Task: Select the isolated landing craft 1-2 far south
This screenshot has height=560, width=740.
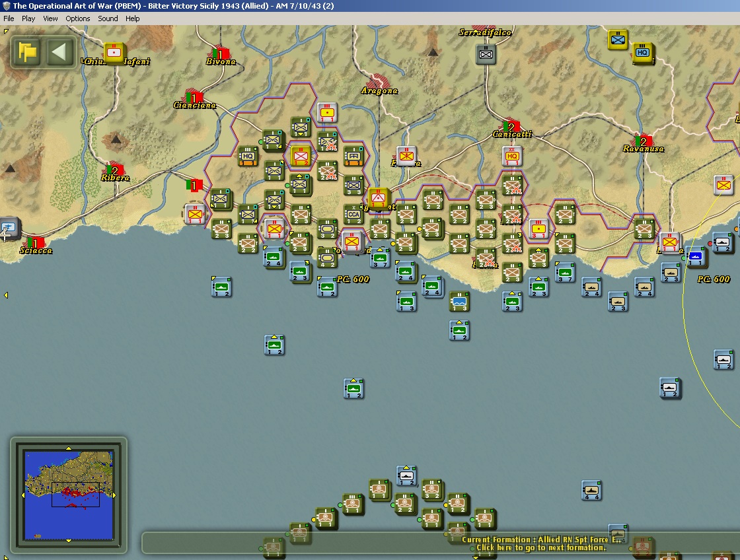Action: pos(353,388)
